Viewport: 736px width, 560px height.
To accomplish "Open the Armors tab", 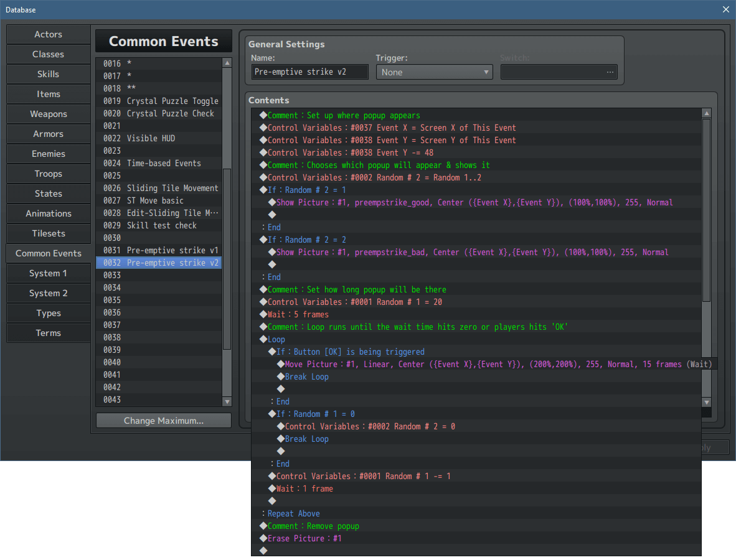I will (49, 134).
